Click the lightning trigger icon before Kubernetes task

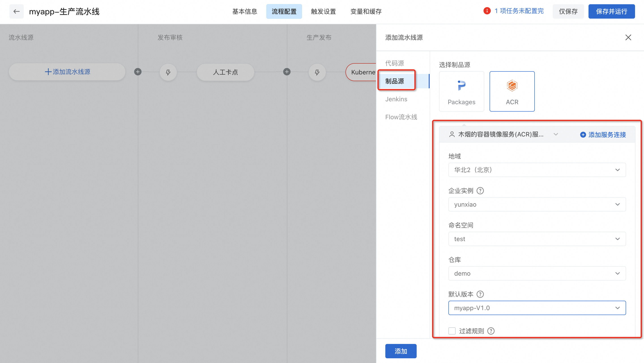tap(317, 72)
